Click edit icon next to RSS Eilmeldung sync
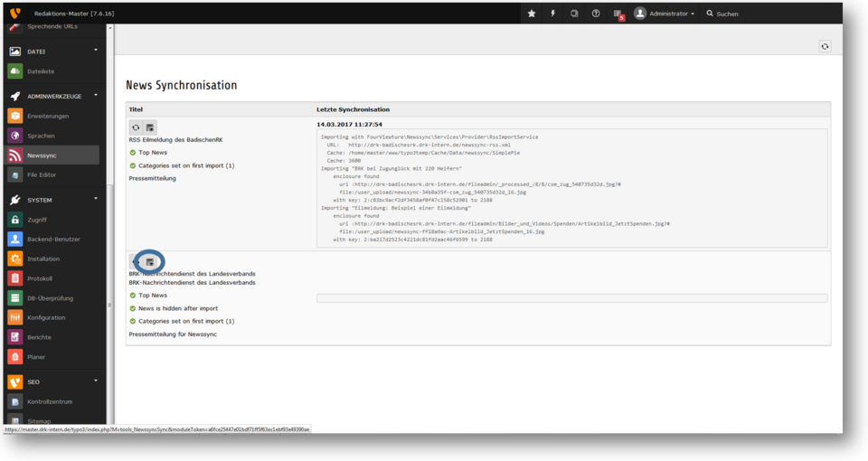This screenshot has height=461, width=868. [x=150, y=128]
